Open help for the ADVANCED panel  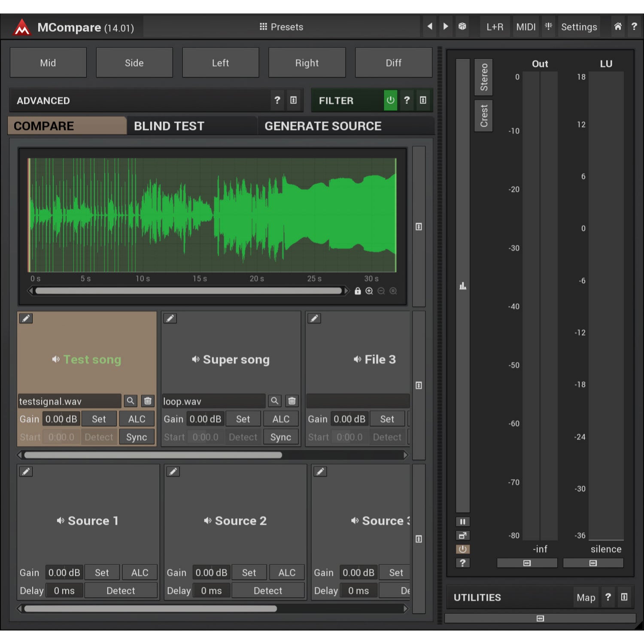tap(277, 100)
